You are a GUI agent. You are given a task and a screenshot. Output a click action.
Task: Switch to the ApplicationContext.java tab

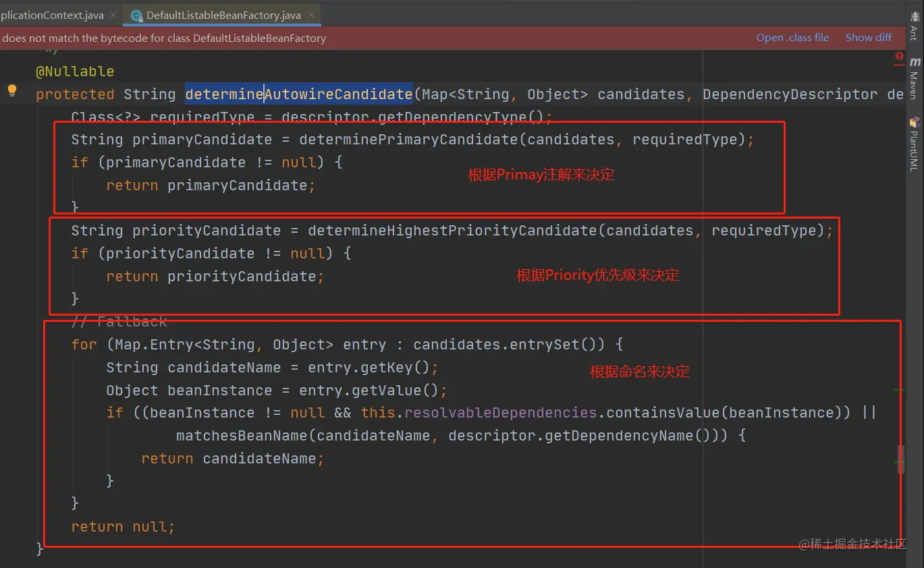click(x=52, y=16)
